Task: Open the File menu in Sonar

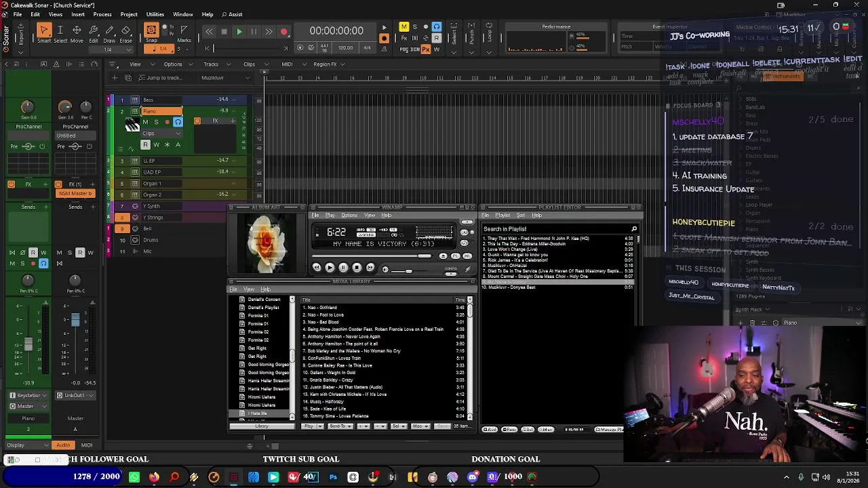Action: 17,14
